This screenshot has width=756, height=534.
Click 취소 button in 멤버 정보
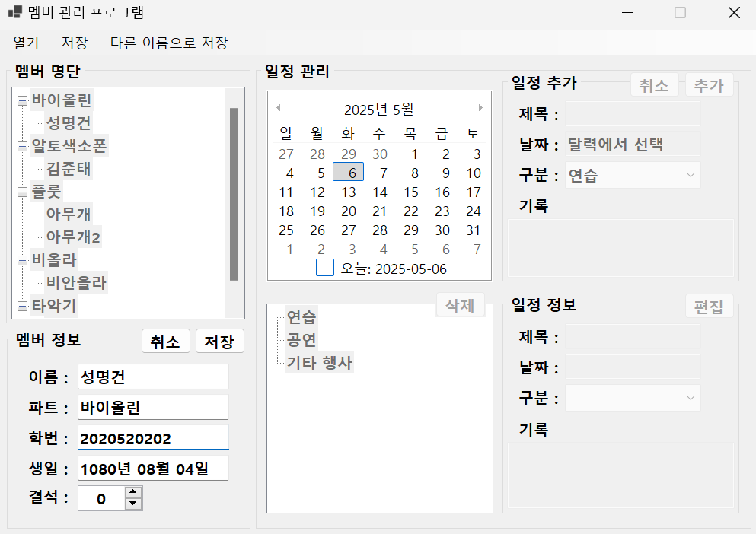point(166,342)
